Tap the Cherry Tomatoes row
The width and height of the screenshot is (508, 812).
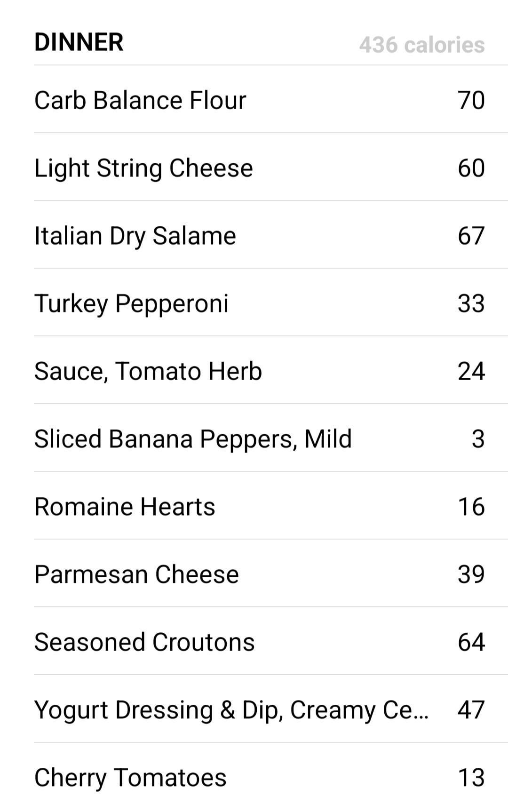click(x=271, y=777)
